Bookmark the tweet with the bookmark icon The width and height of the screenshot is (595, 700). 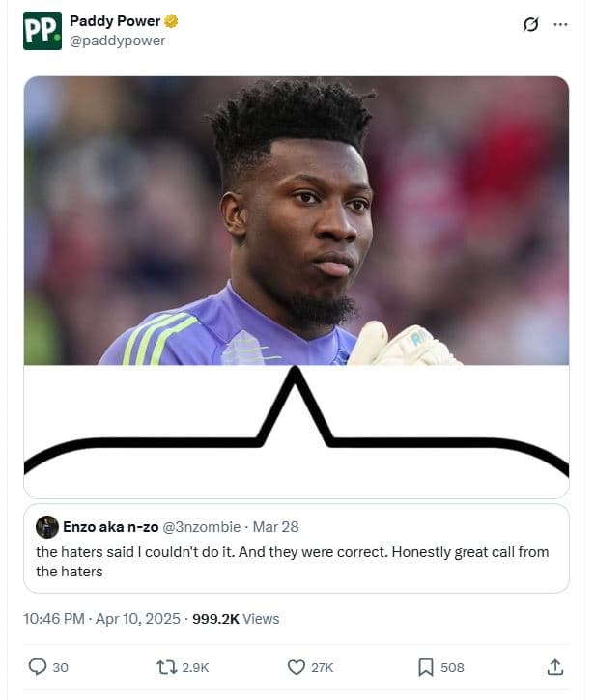426,667
